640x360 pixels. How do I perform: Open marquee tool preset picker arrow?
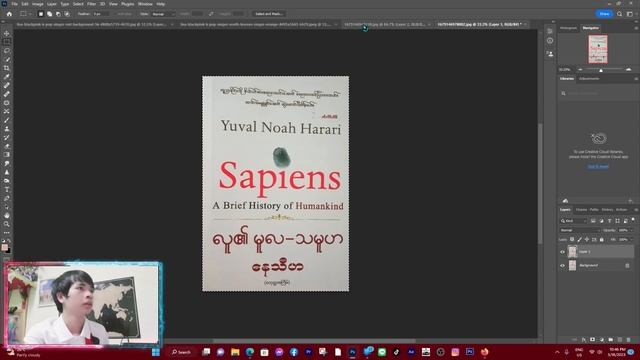[30, 14]
